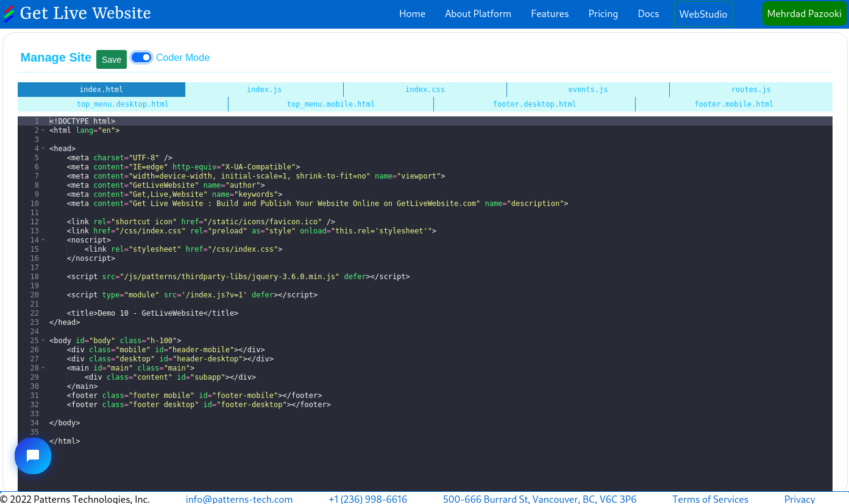Go to Home in top navigation

coord(412,13)
